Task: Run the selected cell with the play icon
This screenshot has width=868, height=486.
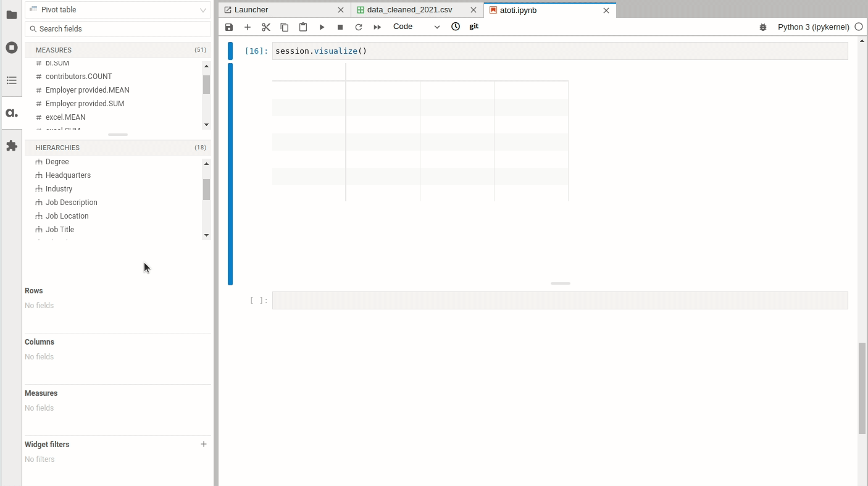Action: (x=322, y=27)
